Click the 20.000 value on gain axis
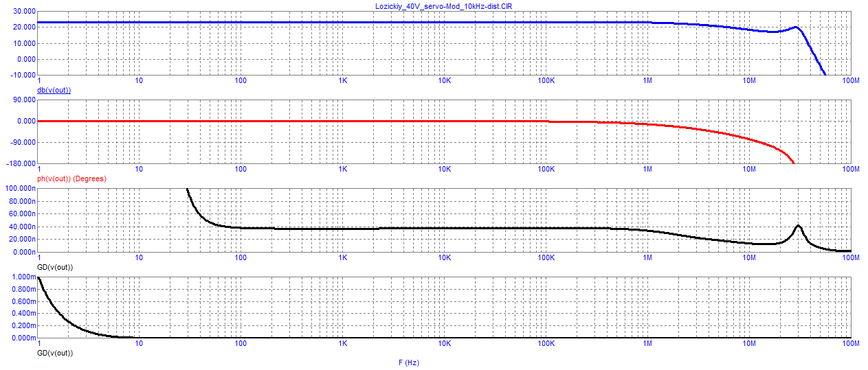 pos(24,27)
